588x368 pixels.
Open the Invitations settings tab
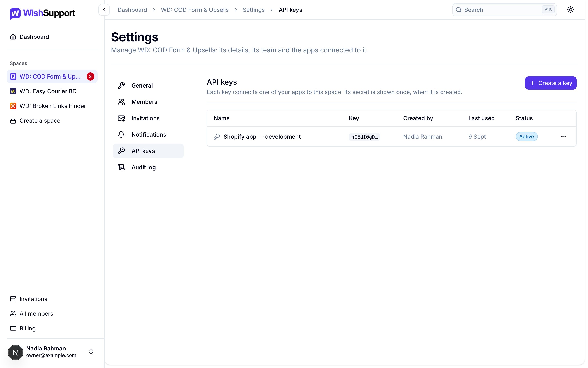(x=148, y=118)
